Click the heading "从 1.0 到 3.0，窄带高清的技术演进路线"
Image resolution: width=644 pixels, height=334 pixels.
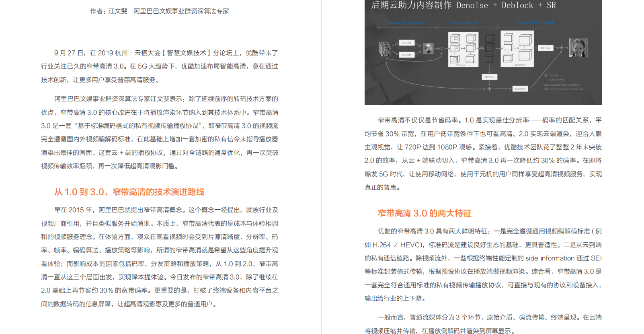point(129,192)
